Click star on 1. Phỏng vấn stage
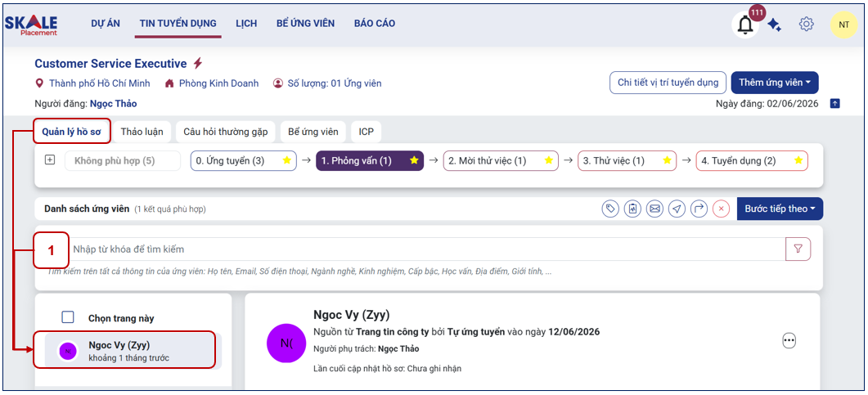 [413, 160]
